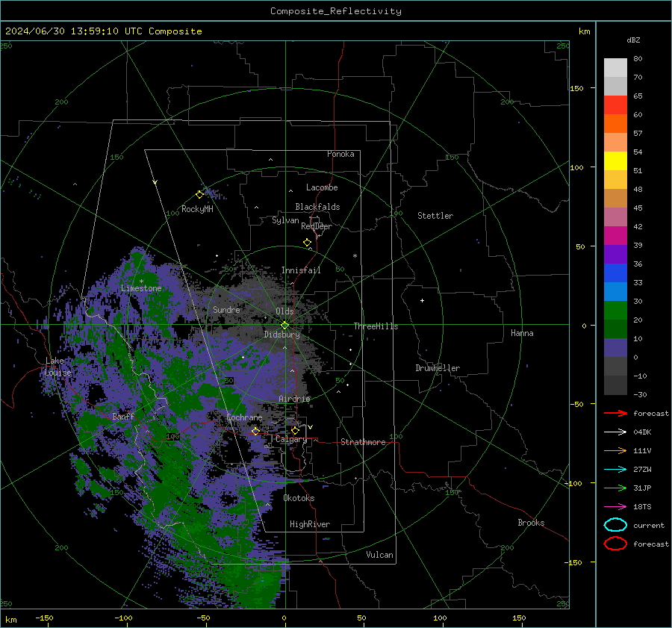Select the red 60-65 dBZ swatch
This screenshot has width=672, height=628.
pos(615,105)
